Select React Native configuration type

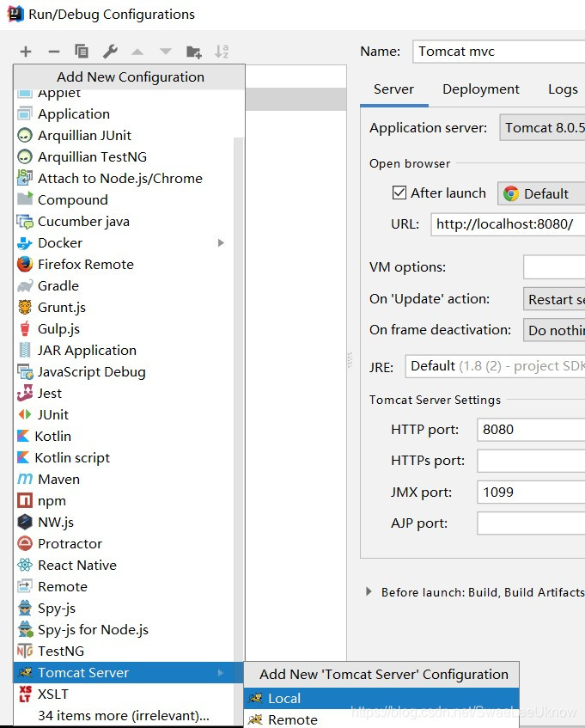tap(125, 565)
